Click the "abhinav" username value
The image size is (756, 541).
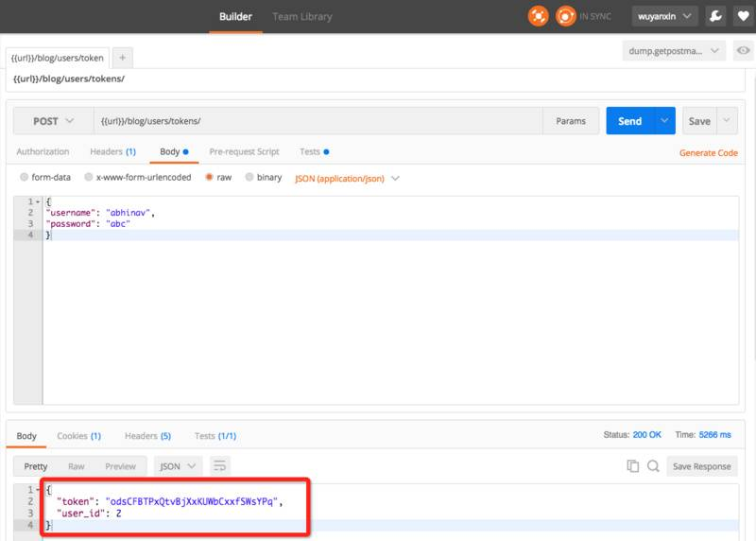pyautogui.click(x=128, y=213)
